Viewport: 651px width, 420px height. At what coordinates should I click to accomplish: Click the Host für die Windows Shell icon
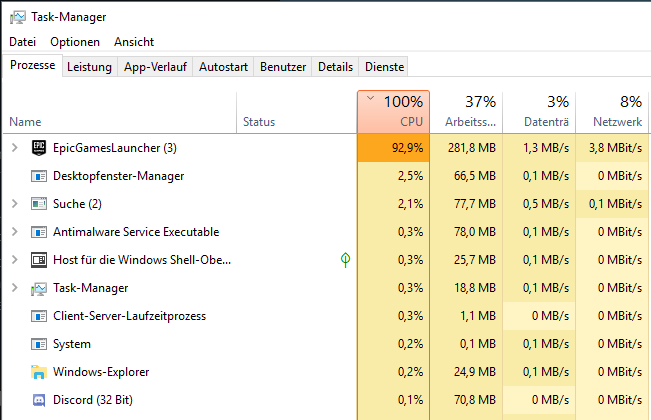pos(39,260)
